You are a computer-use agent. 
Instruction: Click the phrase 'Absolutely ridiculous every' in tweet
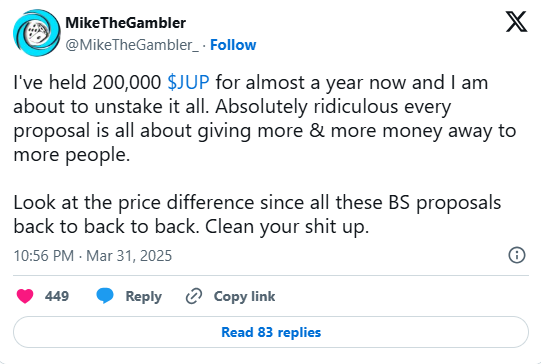pos(333,107)
